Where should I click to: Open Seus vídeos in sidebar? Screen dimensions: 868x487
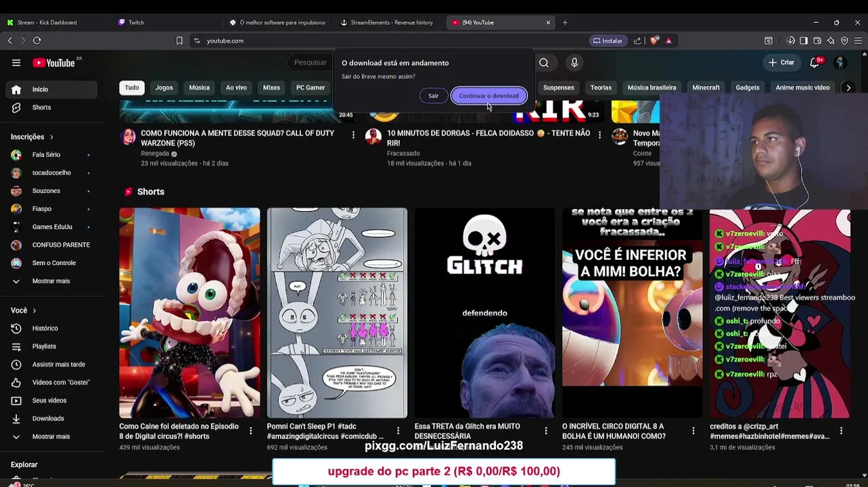tap(51, 400)
